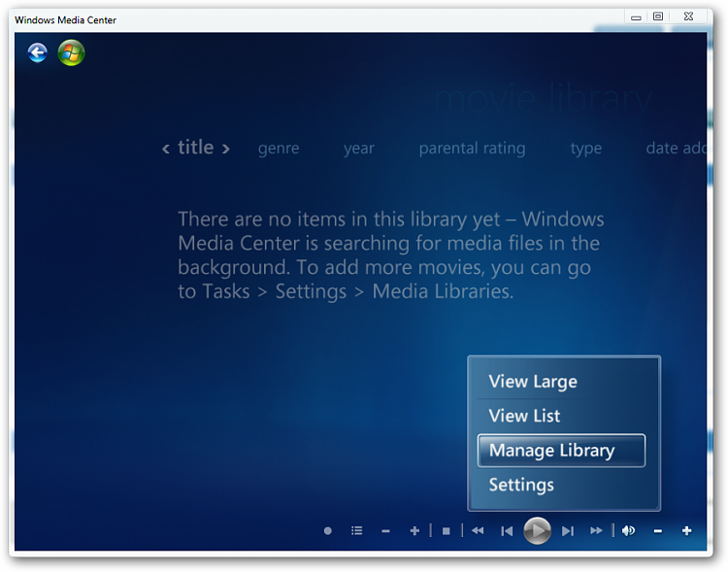728x572 pixels.
Task: Select Manage Library in the context menu
Action: [561, 451]
